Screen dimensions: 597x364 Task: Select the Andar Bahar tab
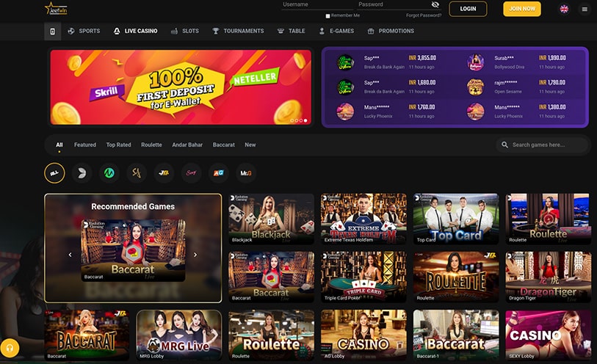pyautogui.click(x=187, y=145)
